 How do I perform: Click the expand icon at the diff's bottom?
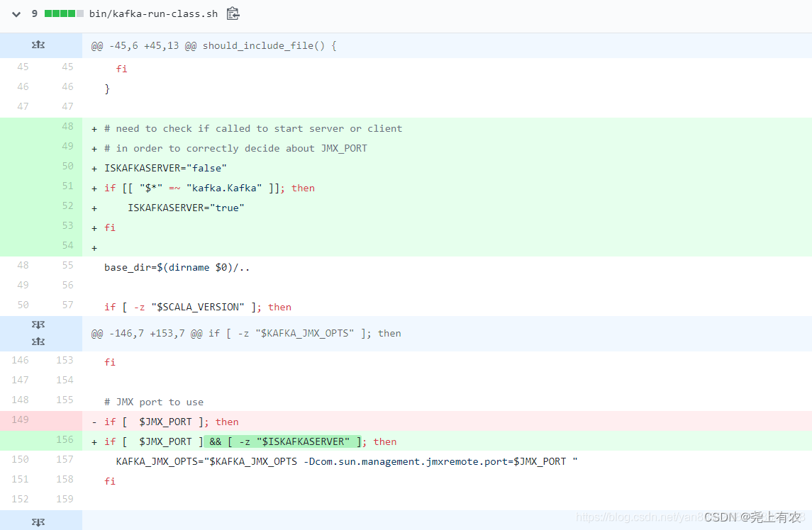(x=38, y=521)
